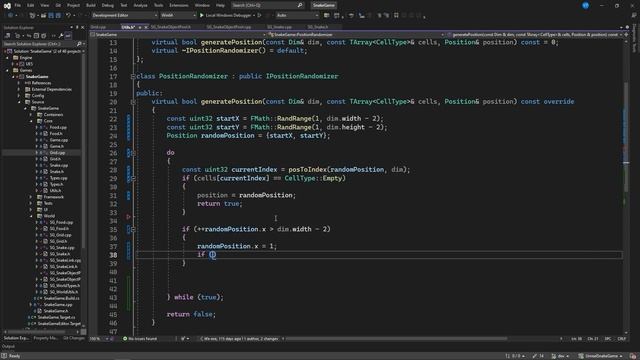
Task: Switch to the Git Changes bottom tab
Action: (x=74, y=338)
